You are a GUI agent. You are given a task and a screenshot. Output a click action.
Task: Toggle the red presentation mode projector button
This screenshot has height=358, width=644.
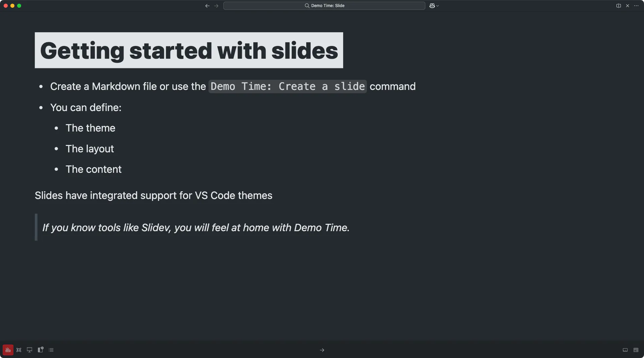pyautogui.click(x=8, y=350)
